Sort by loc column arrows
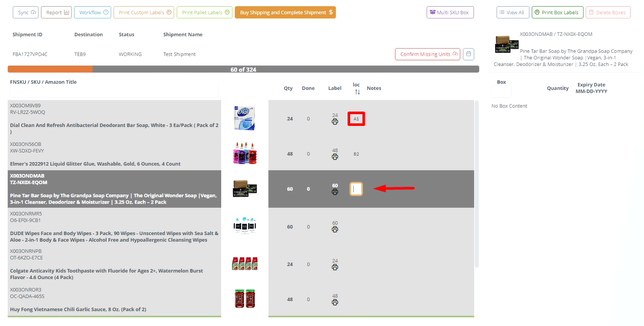 [357, 92]
